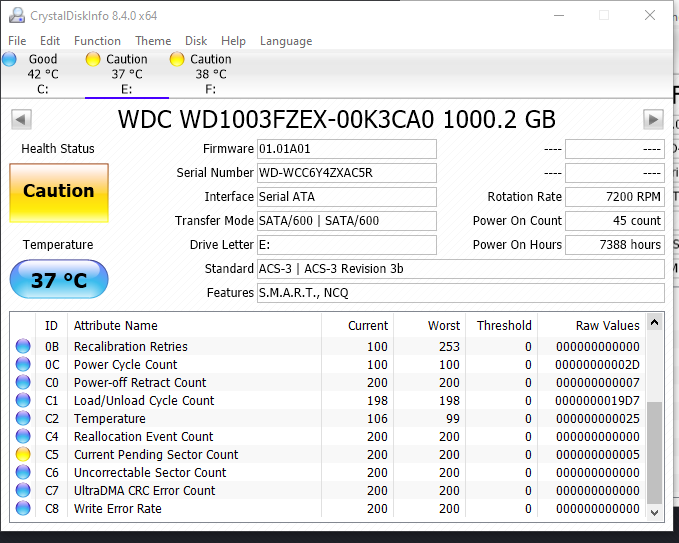Click the CrystalDiskInfo title bar icon
The width and height of the screenshot is (679, 543).
coord(17,16)
